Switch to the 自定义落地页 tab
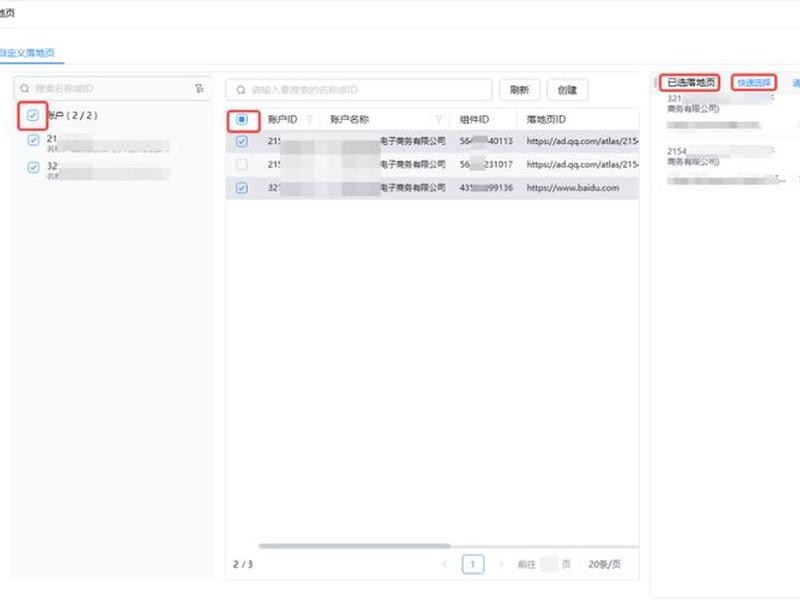Viewport: 800px width, 600px height. coord(28,53)
